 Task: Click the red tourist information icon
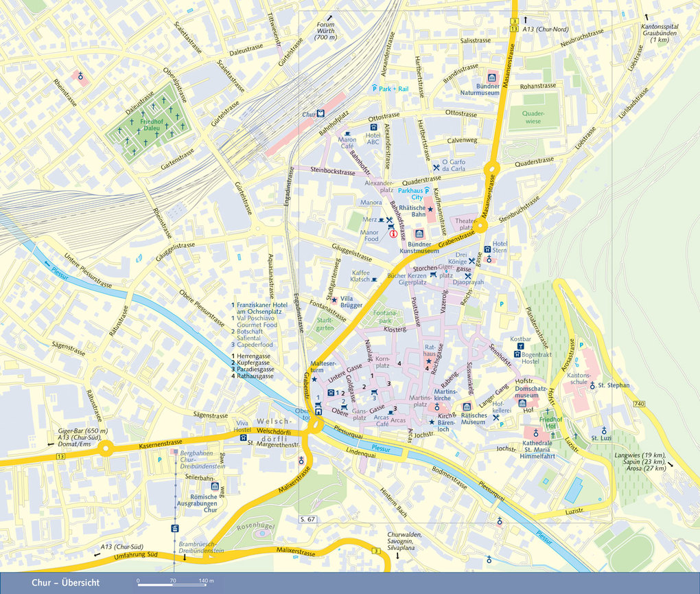[x=393, y=233]
